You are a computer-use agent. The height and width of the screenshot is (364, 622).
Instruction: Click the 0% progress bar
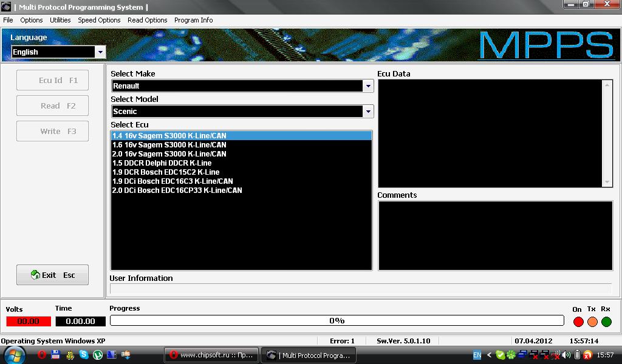pos(337,320)
